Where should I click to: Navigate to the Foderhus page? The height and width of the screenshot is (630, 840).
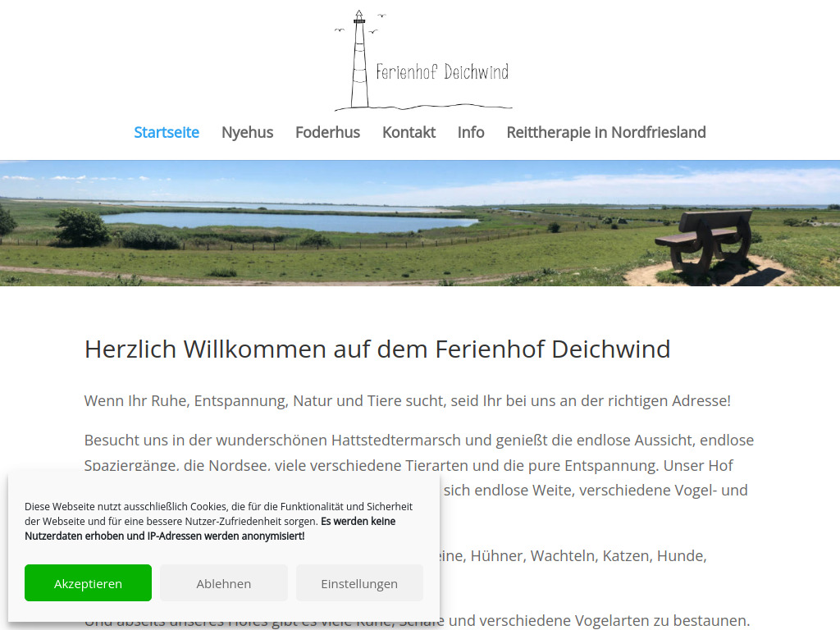(x=327, y=132)
